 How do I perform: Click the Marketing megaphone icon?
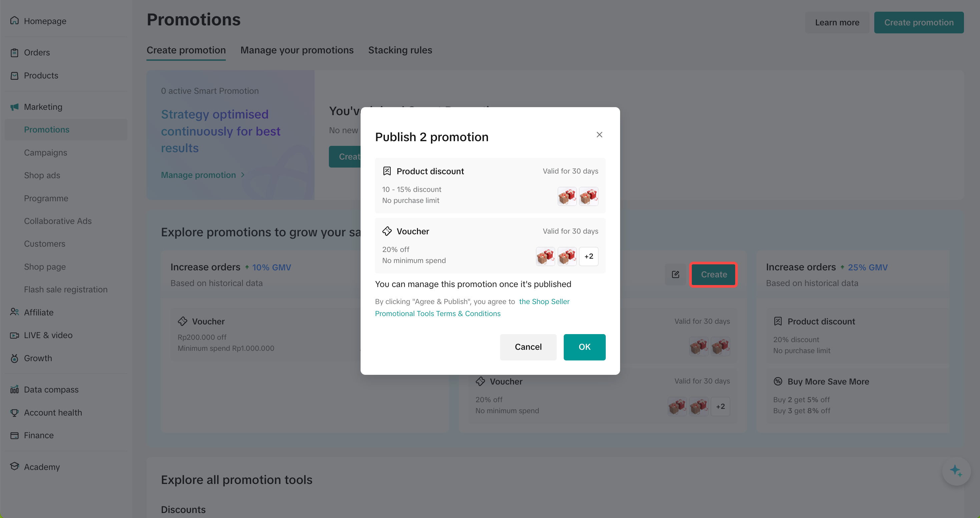(x=14, y=107)
